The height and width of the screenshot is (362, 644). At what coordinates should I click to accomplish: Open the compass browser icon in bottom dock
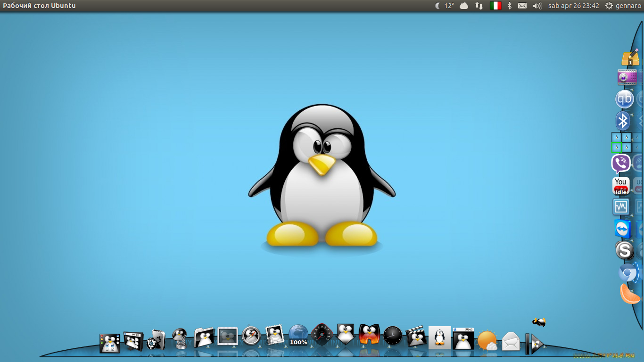click(x=251, y=336)
